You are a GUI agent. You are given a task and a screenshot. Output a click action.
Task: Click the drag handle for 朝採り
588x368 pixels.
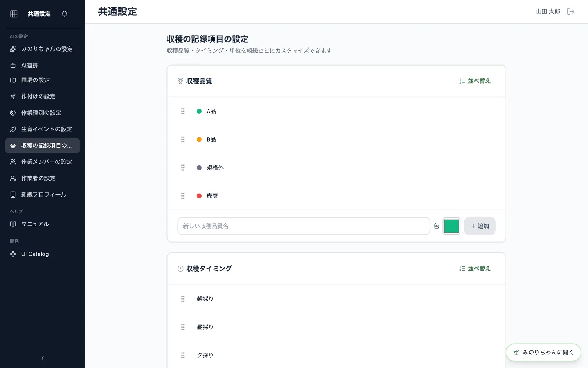tap(183, 299)
